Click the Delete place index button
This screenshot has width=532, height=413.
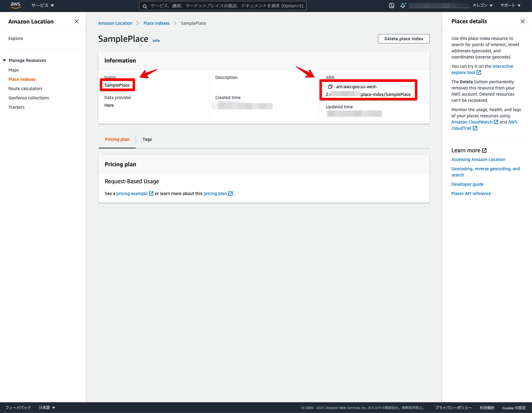tap(403, 38)
